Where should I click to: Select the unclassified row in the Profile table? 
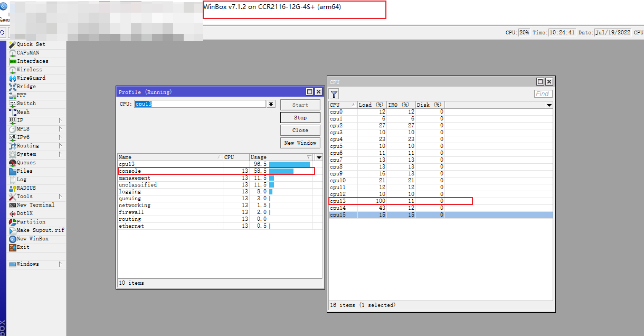[x=215, y=185]
